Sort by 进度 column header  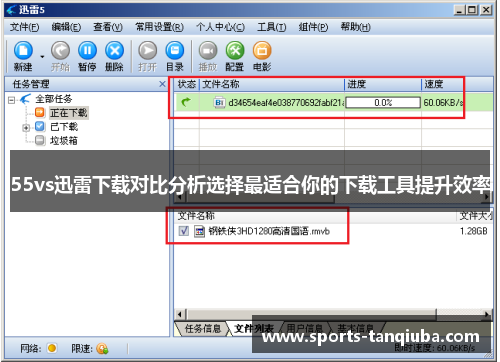tap(383, 84)
